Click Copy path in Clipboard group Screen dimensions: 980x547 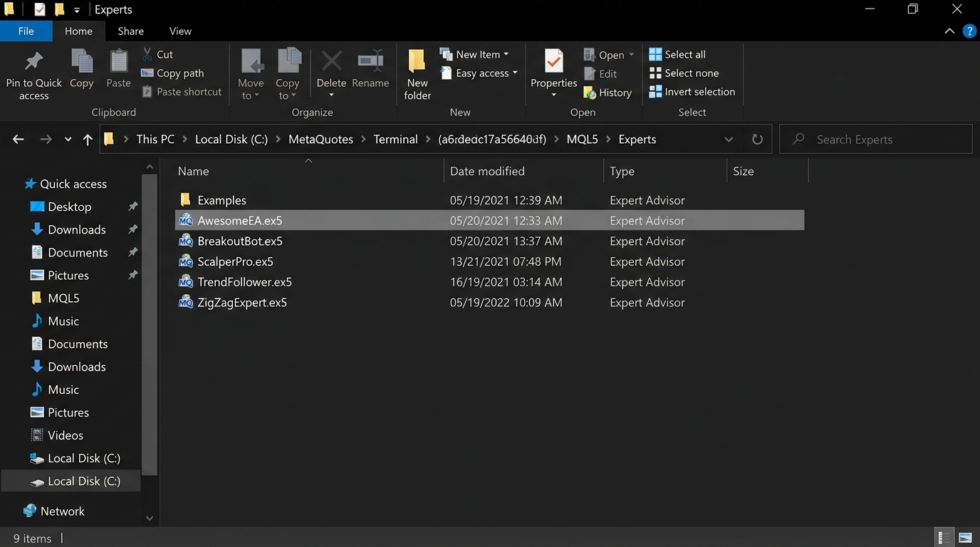point(173,73)
